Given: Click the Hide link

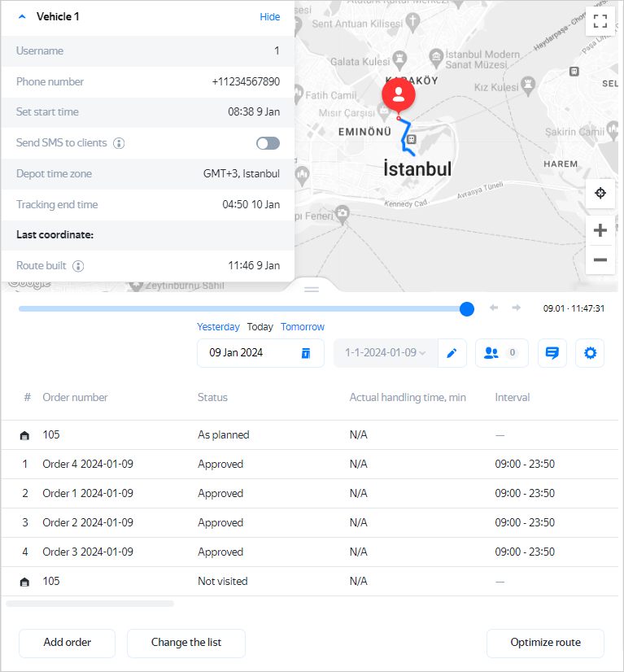Looking at the screenshot, I should pyautogui.click(x=269, y=17).
